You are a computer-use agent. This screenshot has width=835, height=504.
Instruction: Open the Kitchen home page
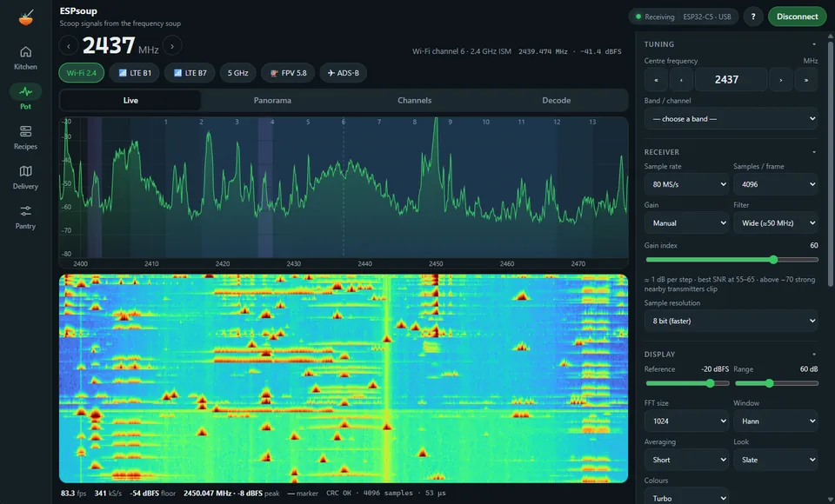tap(25, 58)
